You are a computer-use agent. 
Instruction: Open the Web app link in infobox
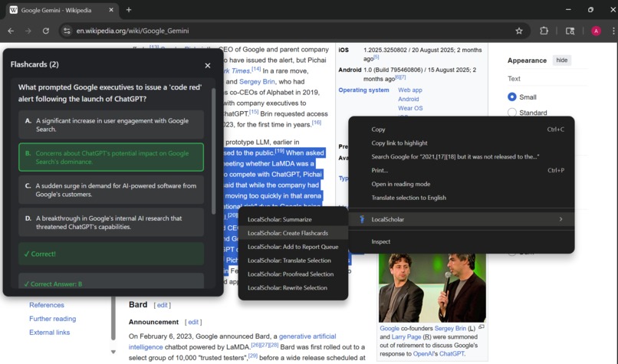pyautogui.click(x=410, y=90)
